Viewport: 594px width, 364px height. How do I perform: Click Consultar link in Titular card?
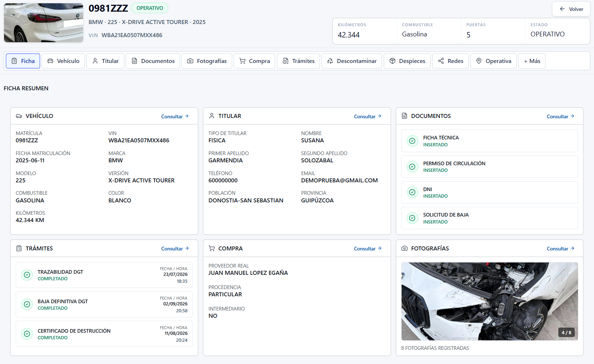point(368,116)
